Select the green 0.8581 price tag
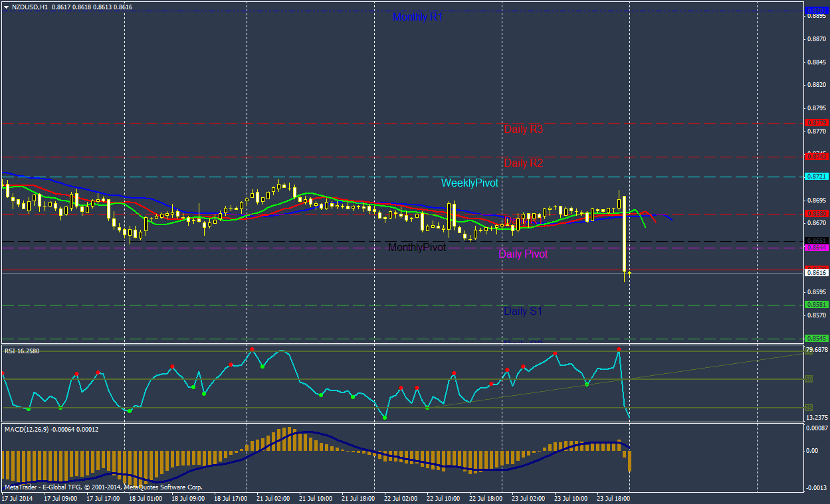The image size is (830, 504). coord(816,305)
